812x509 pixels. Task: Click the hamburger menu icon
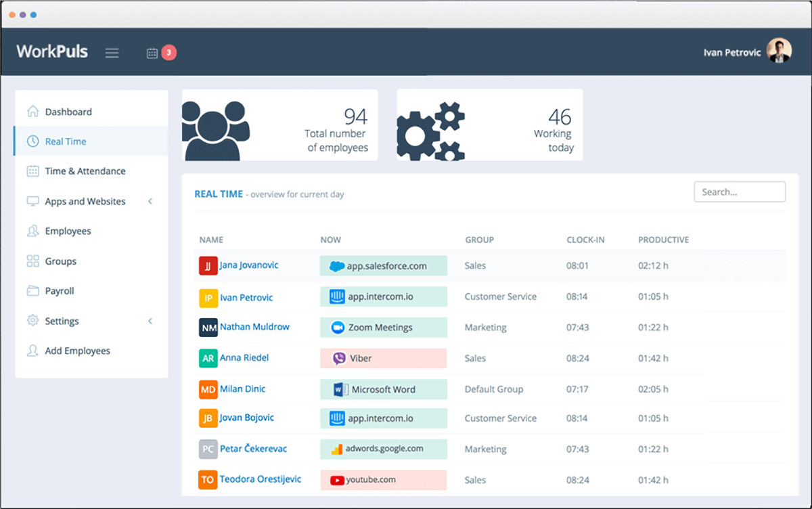(112, 52)
